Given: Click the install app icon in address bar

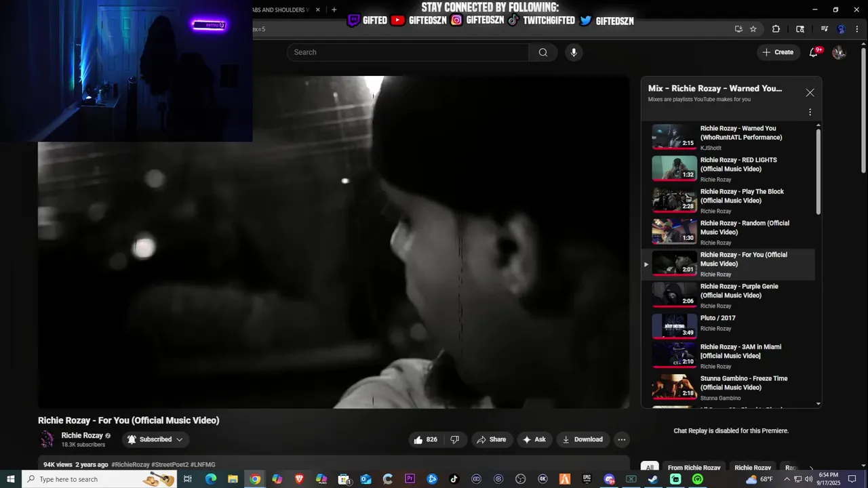Looking at the screenshot, I should tap(738, 29).
